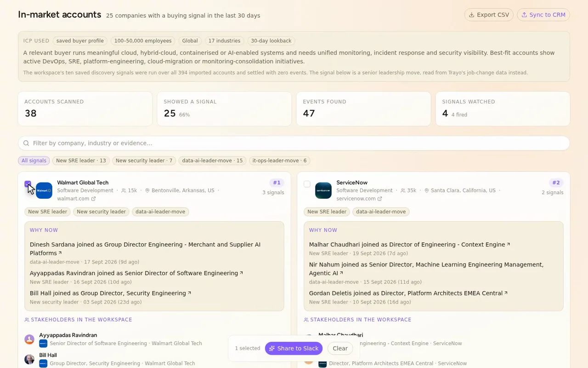Filter by it-ops-leader-move signals

pyautogui.click(x=280, y=161)
